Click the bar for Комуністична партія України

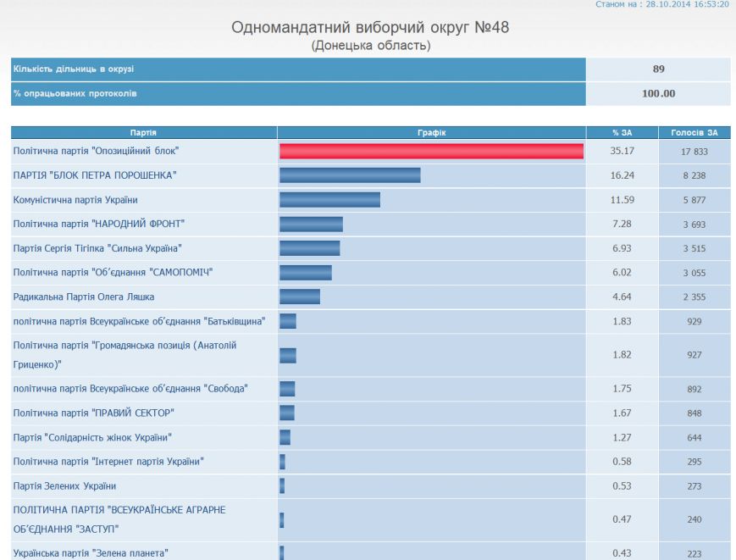[330, 199]
